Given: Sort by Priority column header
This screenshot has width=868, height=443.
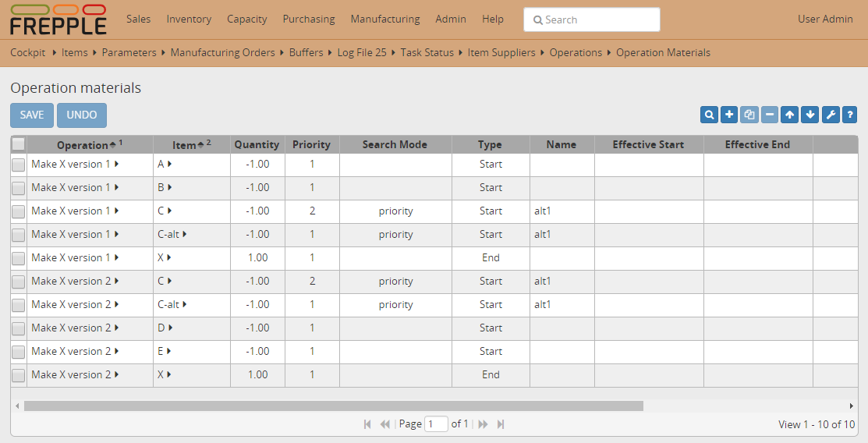Looking at the screenshot, I should tap(312, 144).
